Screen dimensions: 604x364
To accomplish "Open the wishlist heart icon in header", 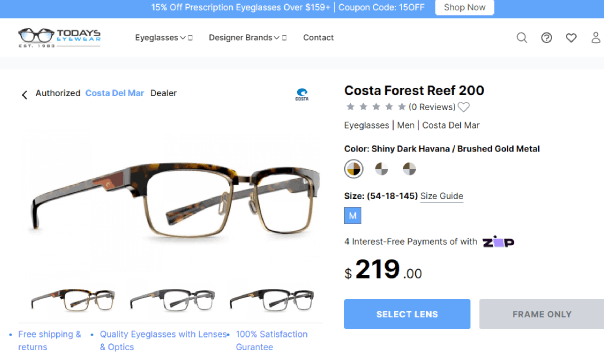I will pos(571,38).
